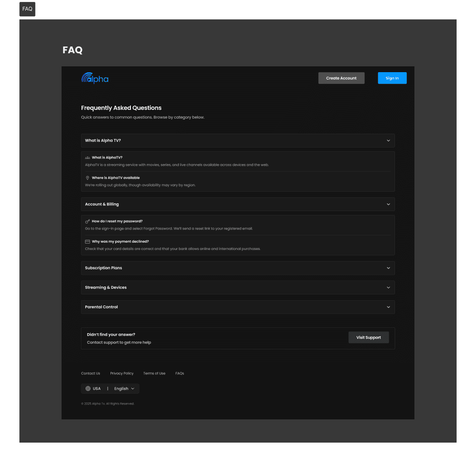
Task: Open the Terms of Use footer link
Action: (154, 373)
